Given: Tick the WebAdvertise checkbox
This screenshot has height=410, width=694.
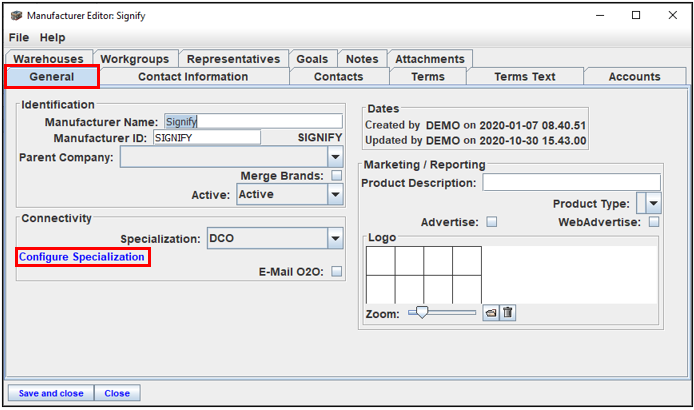Looking at the screenshot, I should pyautogui.click(x=654, y=222).
